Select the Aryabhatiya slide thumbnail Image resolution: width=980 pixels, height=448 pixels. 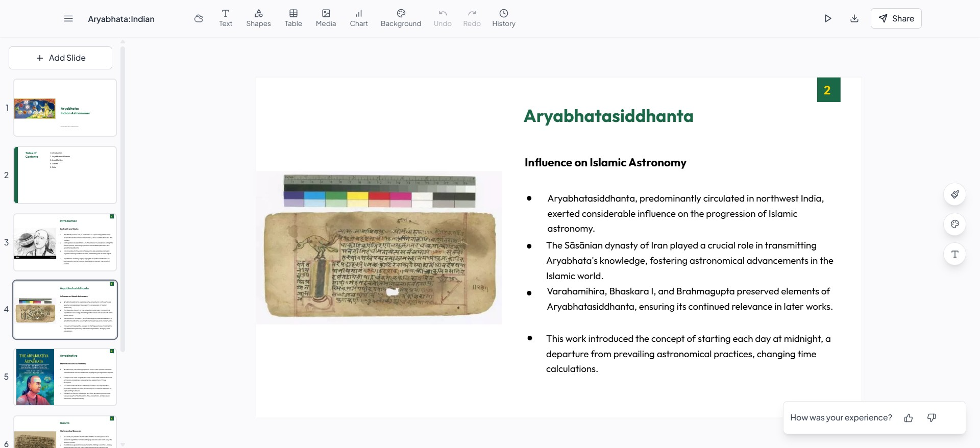click(x=65, y=377)
